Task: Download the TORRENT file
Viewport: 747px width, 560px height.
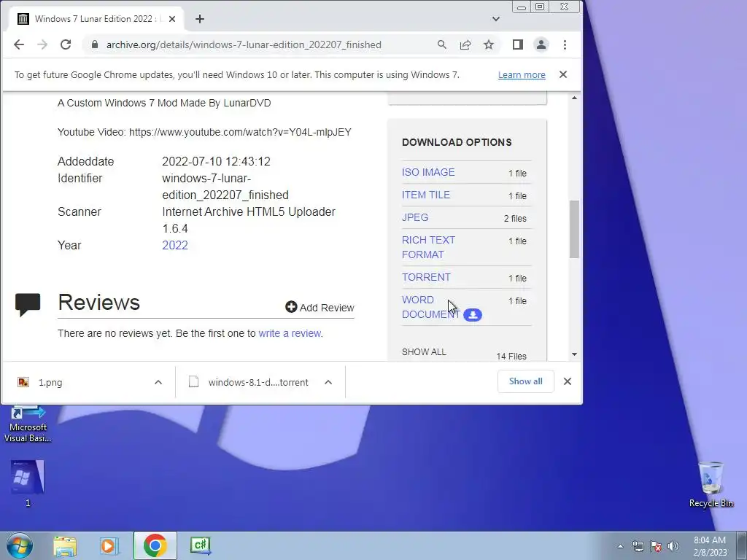Action: tap(426, 277)
